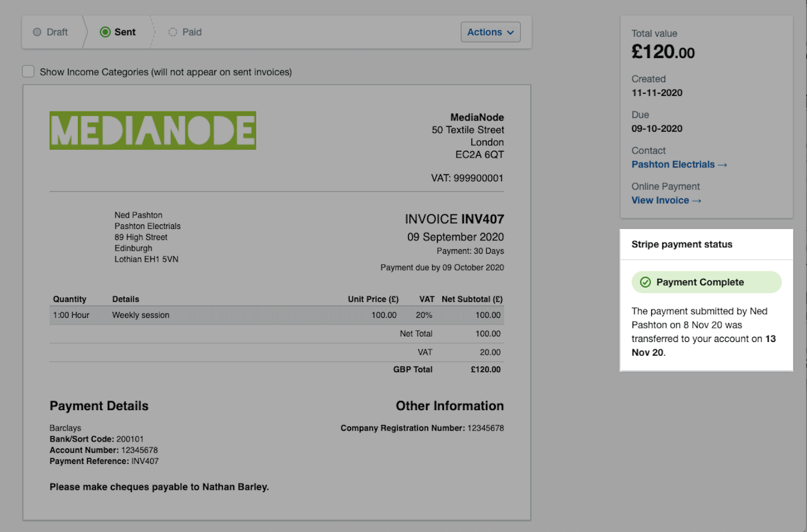Image resolution: width=807 pixels, height=532 pixels.
Task: Open the Actions dropdown menu
Action: point(490,32)
